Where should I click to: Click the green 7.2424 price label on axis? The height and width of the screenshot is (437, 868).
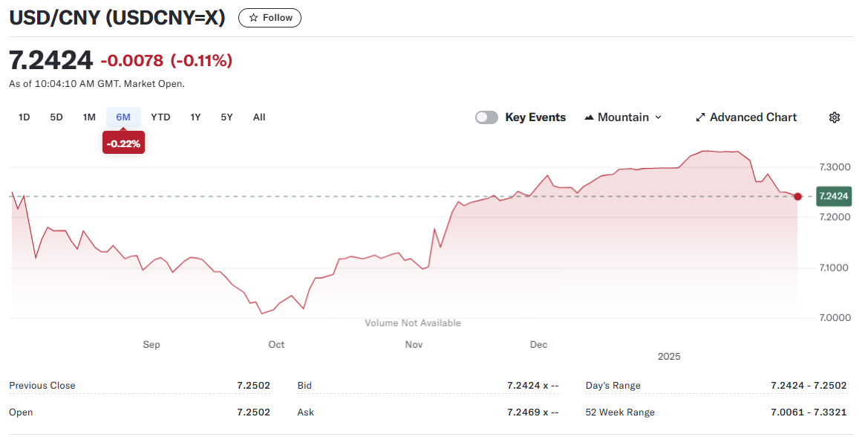832,196
